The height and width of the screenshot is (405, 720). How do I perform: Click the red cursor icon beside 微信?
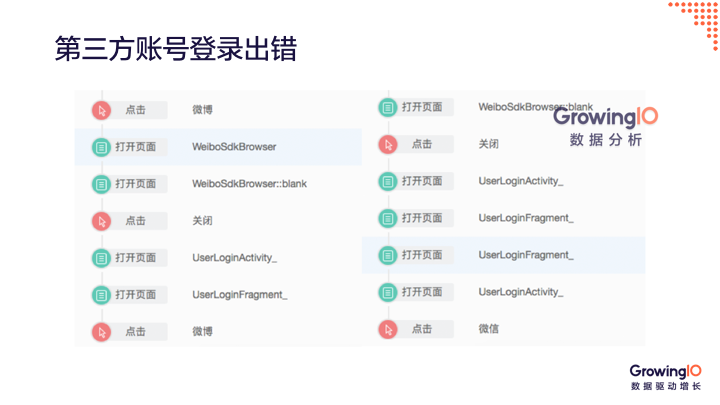coord(387,329)
